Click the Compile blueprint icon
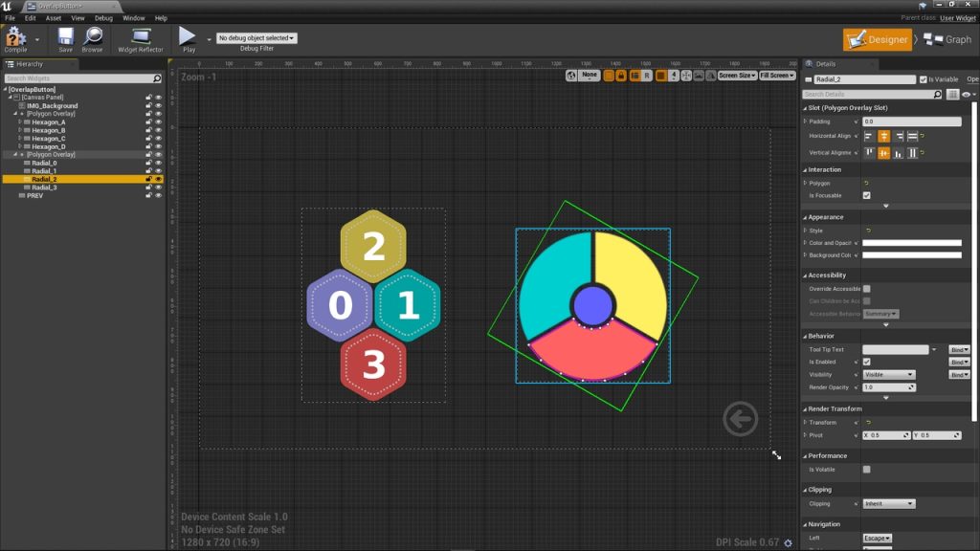 [x=15, y=38]
